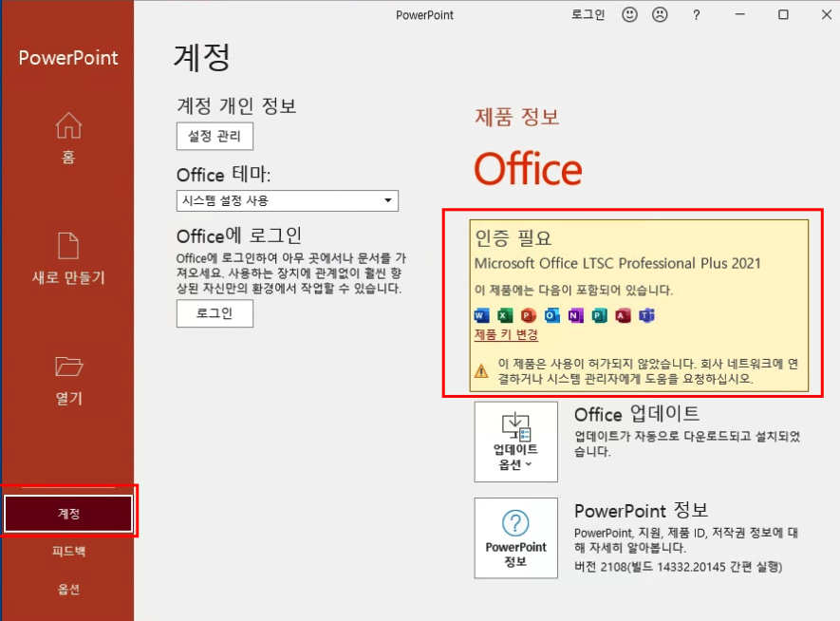Click the 제품 정보 heading
Viewport: 840px width, 621px height.
pos(517,116)
